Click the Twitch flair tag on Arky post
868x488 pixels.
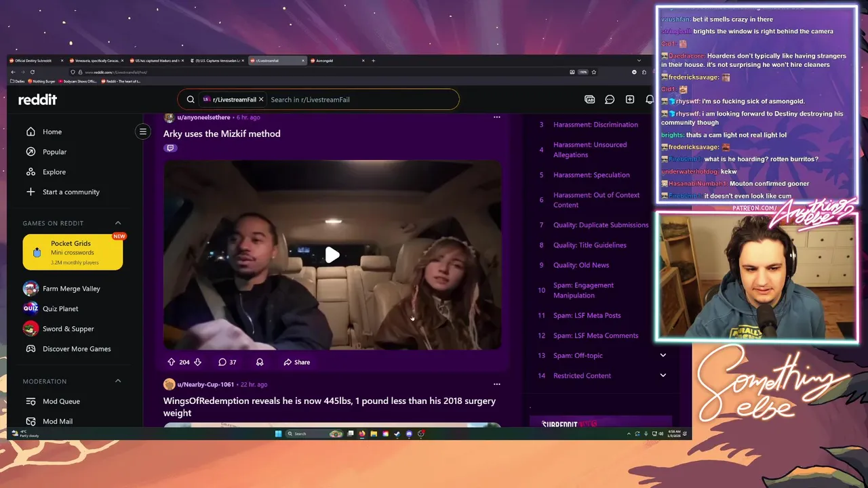click(170, 148)
